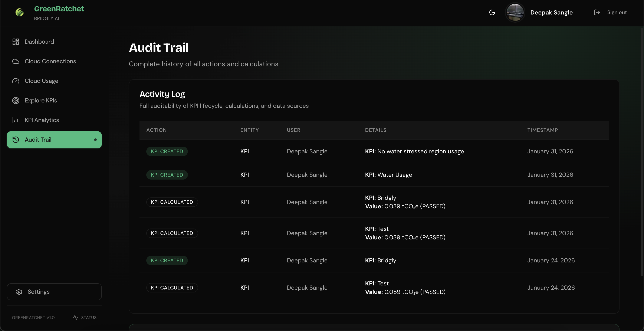Screen dimensions: 644x331
Task: Click the KPI Analytics bar chart icon
Action: (x=16, y=120)
